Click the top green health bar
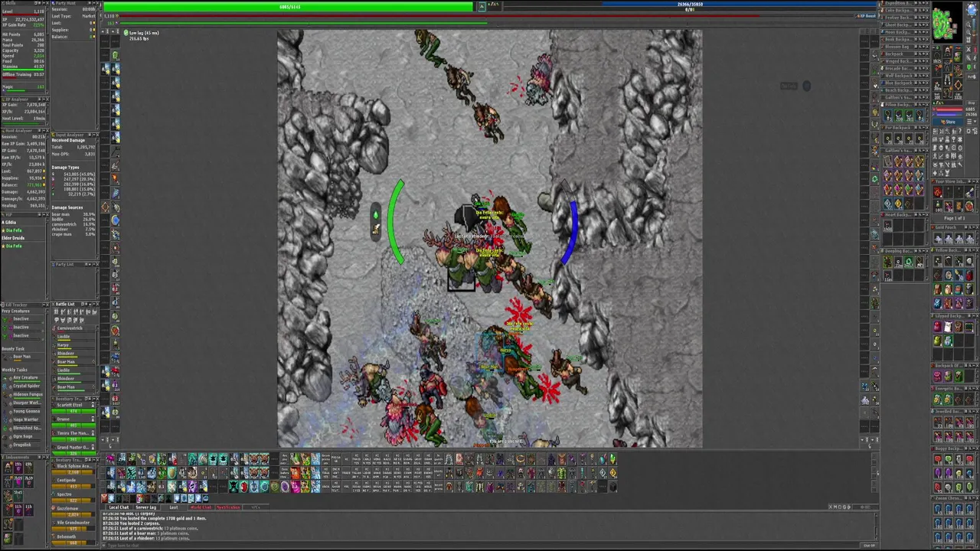 (x=289, y=7)
